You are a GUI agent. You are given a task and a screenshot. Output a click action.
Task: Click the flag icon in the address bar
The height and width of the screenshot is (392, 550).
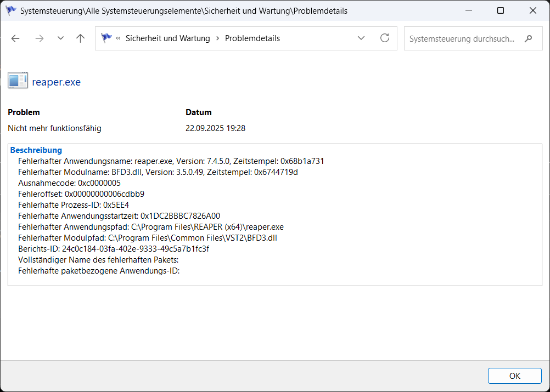(106, 38)
